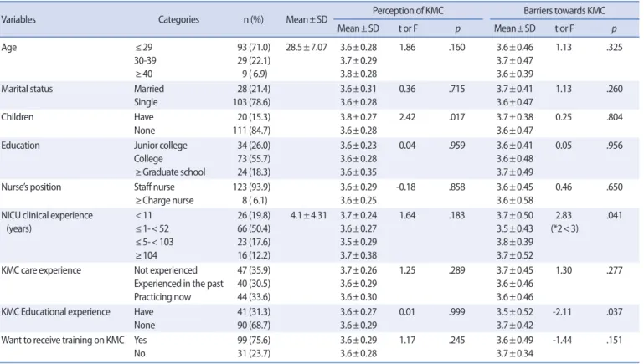
Task: Click the '≥ 104' experience category
Action: 147,255
